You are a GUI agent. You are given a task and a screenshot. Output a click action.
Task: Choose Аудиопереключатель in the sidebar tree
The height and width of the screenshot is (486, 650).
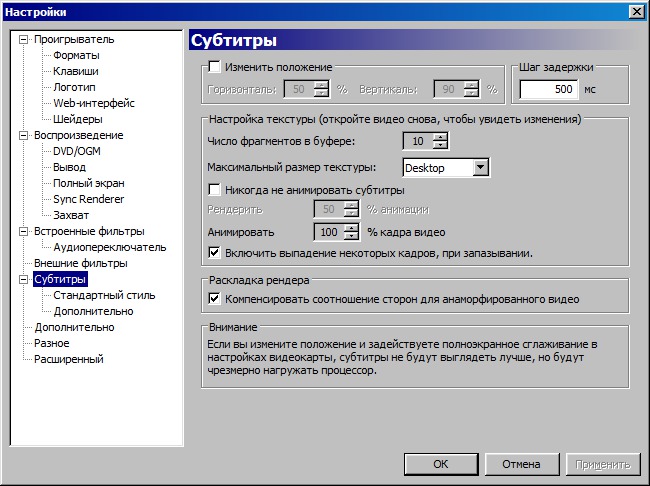click(109, 247)
